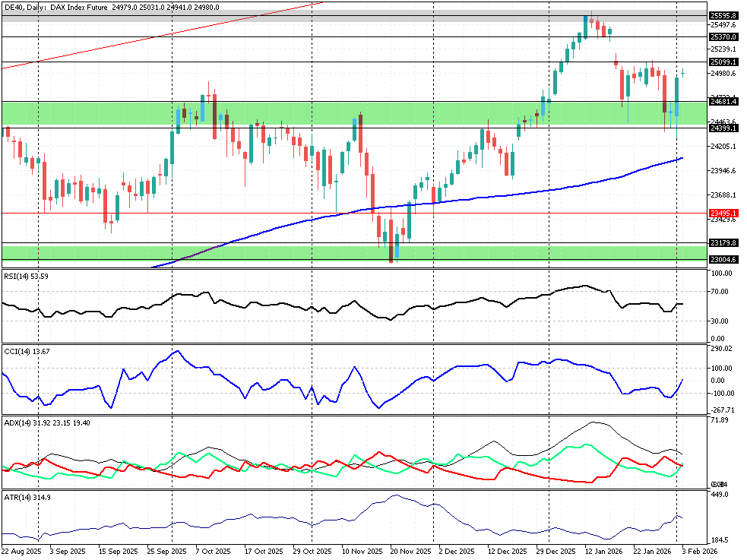Image resolution: width=747 pixels, height=560 pixels.
Task: Click the 23004.6 price level label
Action: (x=720, y=260)
